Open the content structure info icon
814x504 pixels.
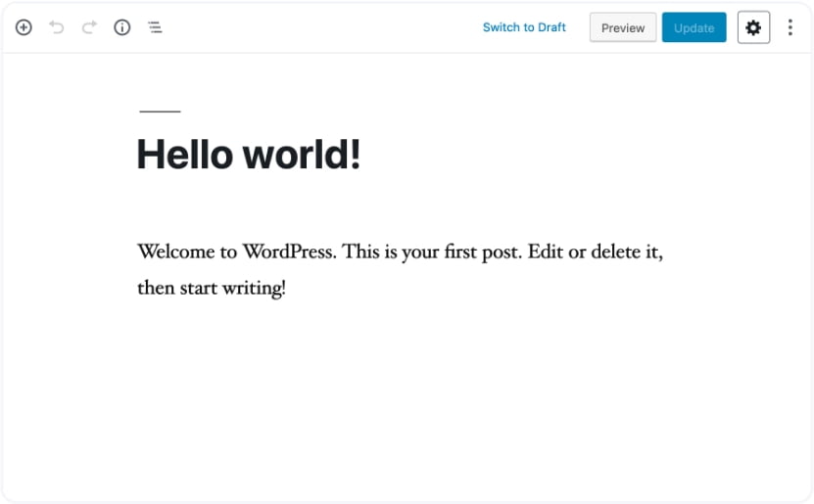coord(121,27)
